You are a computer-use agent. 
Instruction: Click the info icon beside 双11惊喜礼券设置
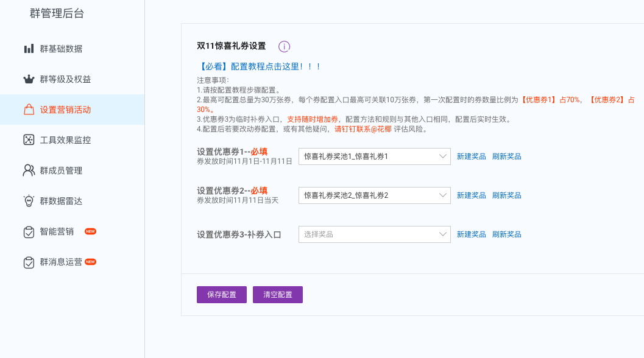[284, 46]
